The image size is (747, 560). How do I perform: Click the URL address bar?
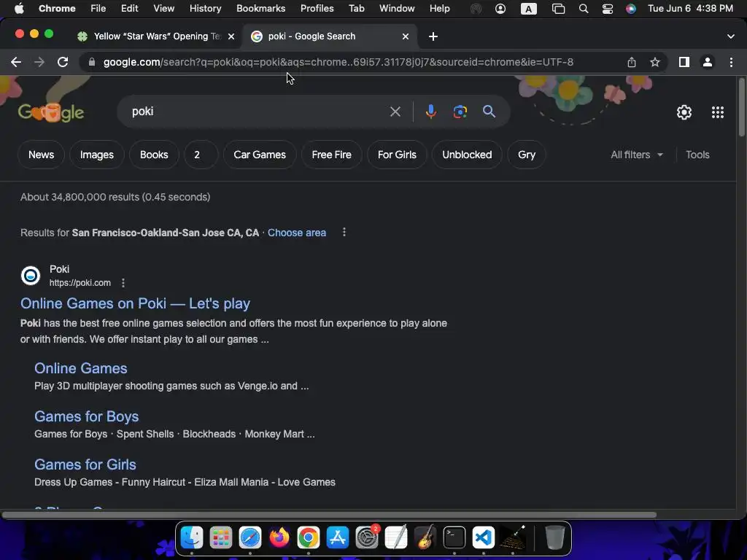(338, 62)
